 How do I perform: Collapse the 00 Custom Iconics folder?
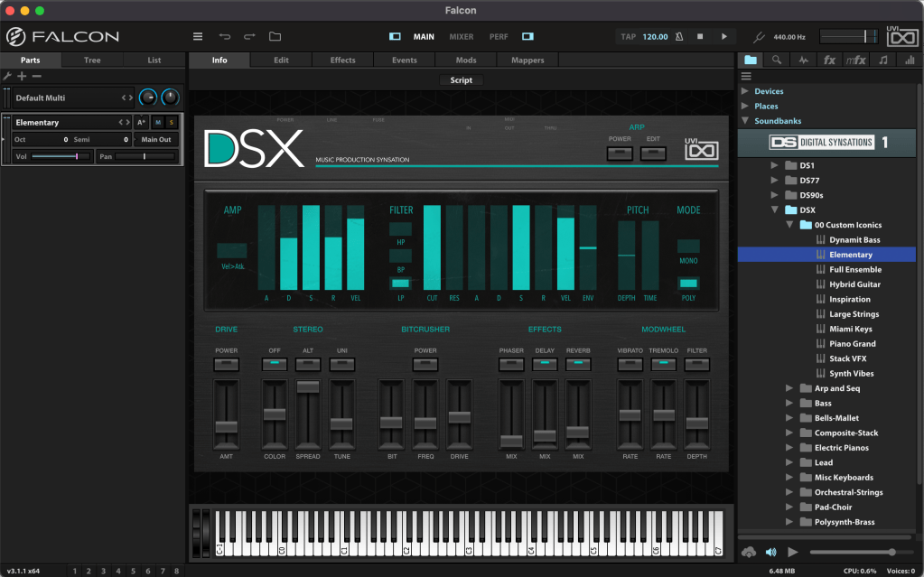(789, 225)
